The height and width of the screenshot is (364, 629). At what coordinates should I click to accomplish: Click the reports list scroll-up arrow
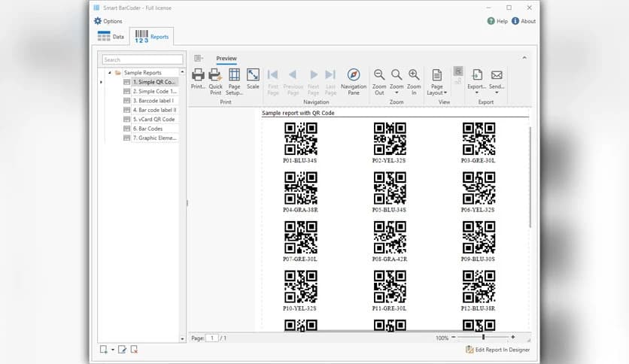[x=182, y=72]
